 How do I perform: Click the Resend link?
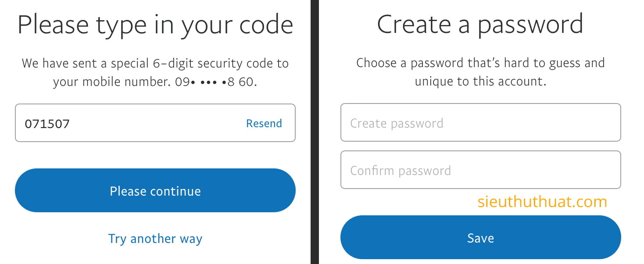tap(264, 123)
